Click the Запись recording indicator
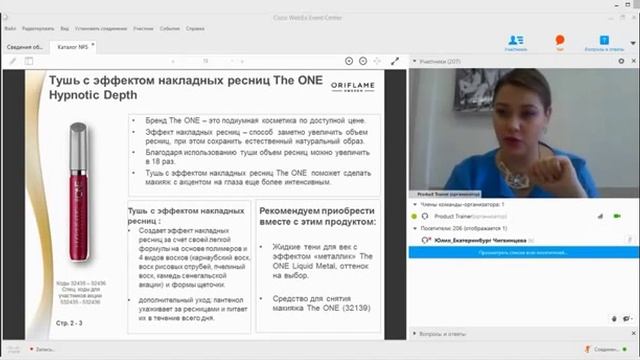 coord(42,349)
